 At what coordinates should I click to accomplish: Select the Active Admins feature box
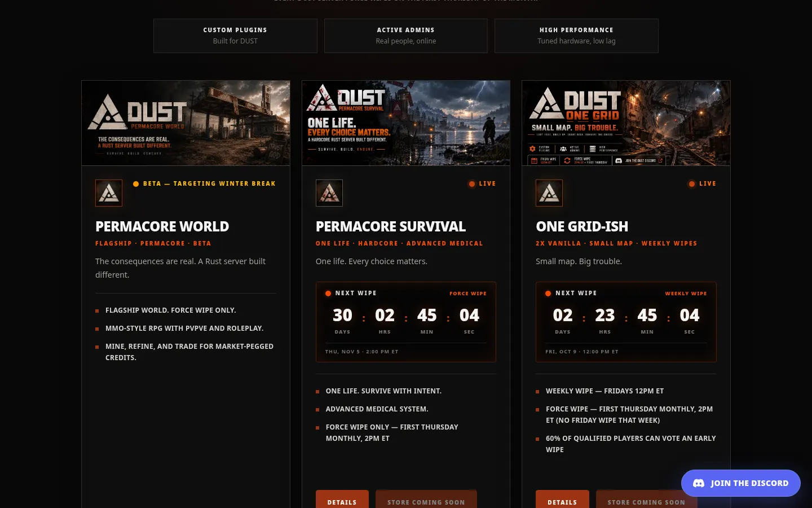point(406,36)
